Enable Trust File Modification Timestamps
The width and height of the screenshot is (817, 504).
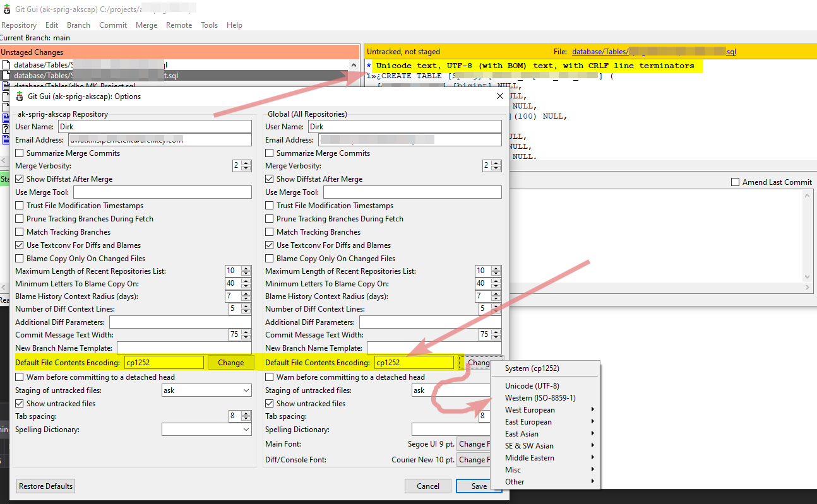click(x=18, y=205)
